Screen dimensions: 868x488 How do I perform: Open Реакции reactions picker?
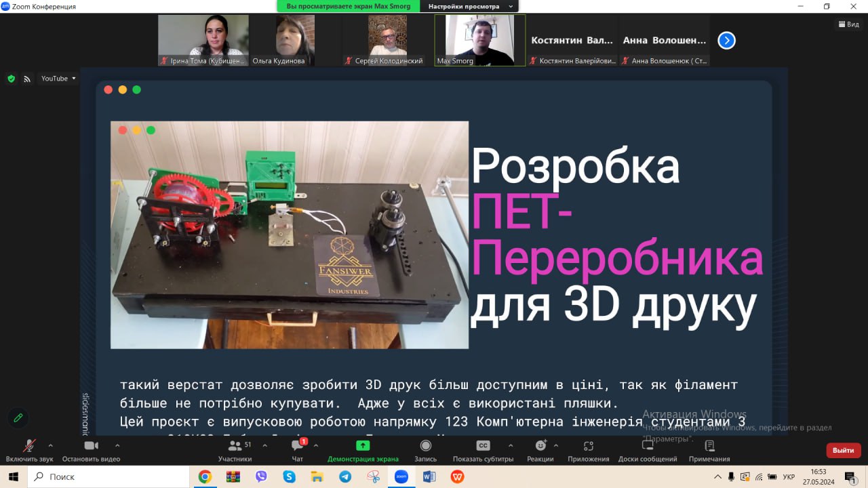click(540, 446)
